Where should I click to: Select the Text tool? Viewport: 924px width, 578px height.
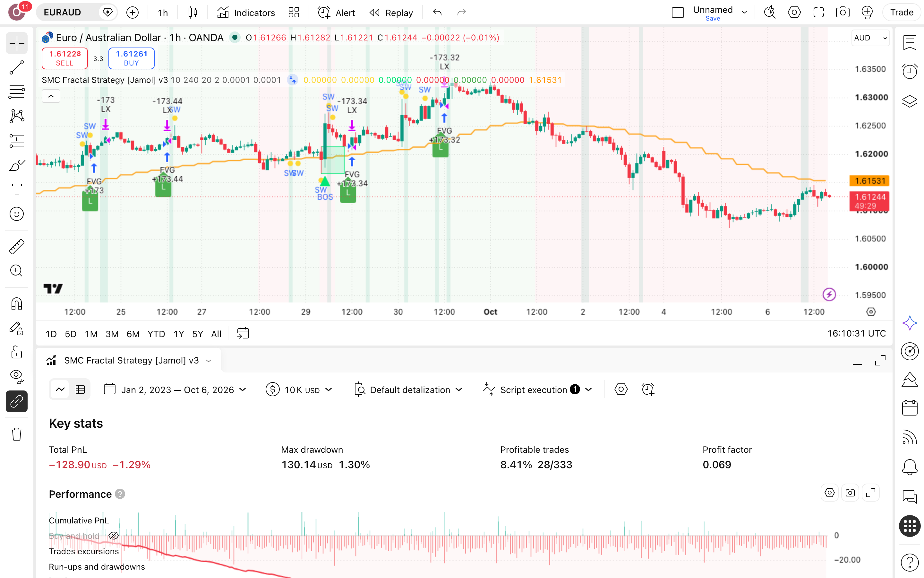(x=16, y=189)
